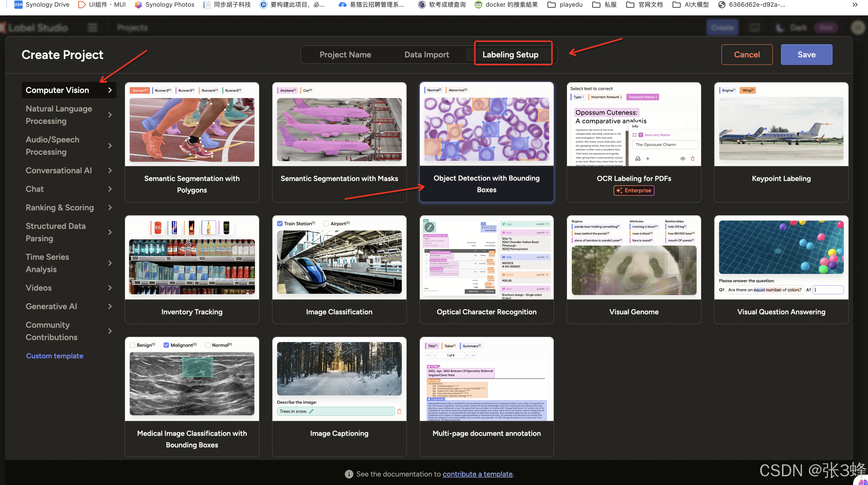
Task: Open the 'contribute a template' link
Action: pyautogui.click(x=477, y=474)
